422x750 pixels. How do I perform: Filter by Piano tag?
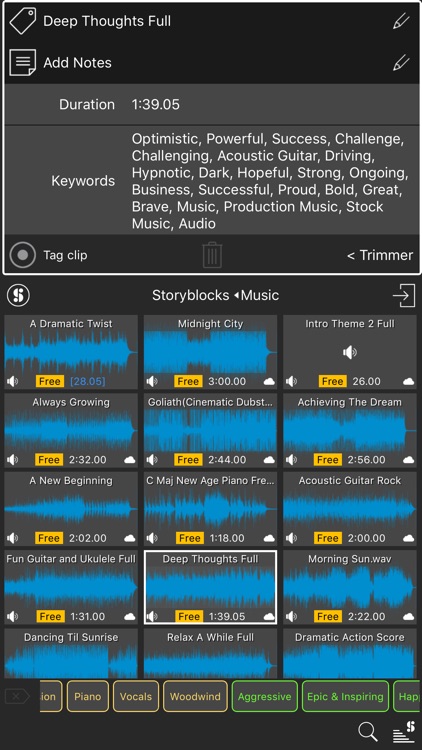88,696
